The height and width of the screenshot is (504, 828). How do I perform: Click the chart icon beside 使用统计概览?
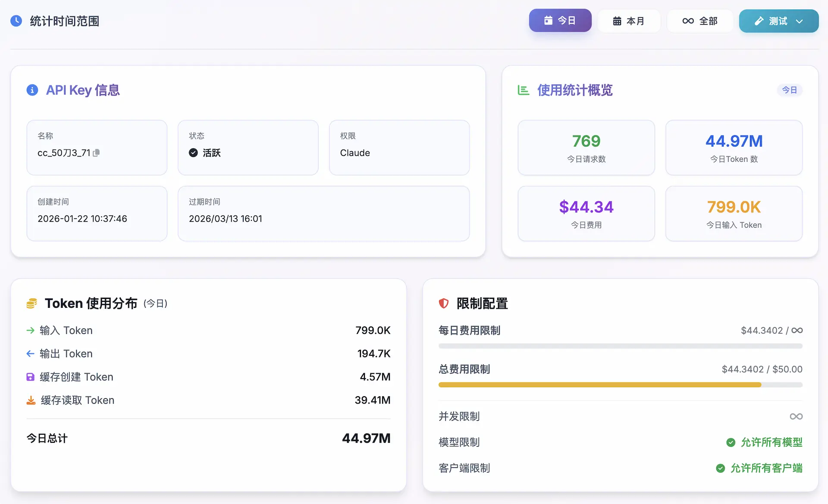point(523,90)
